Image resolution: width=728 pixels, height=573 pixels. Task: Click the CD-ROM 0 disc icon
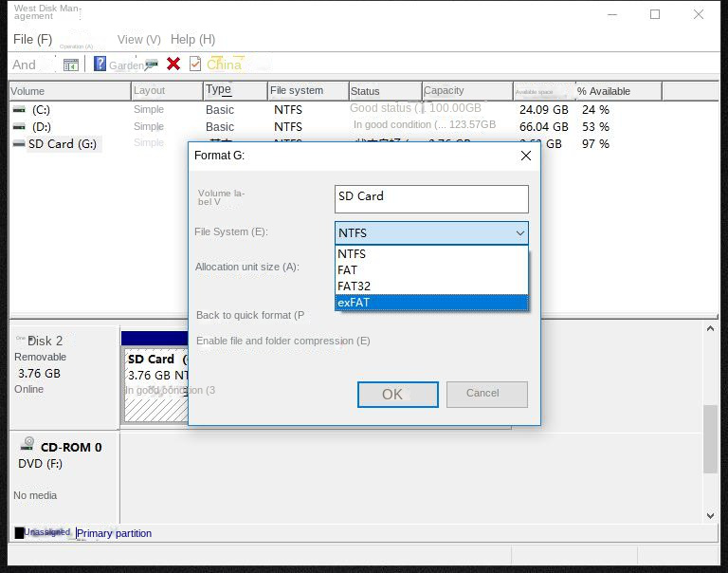[27, 445]
